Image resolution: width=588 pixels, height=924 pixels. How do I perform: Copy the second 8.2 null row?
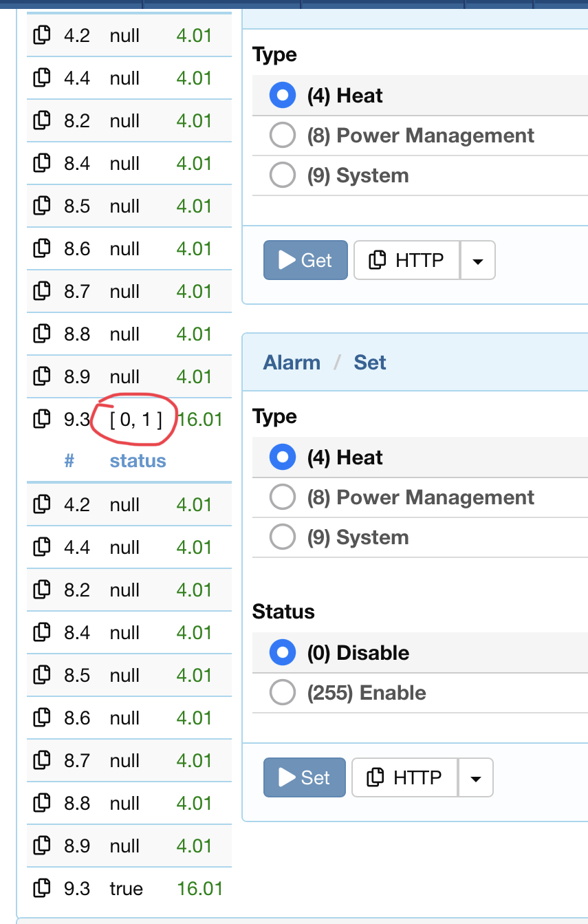[x=42, y=590]
